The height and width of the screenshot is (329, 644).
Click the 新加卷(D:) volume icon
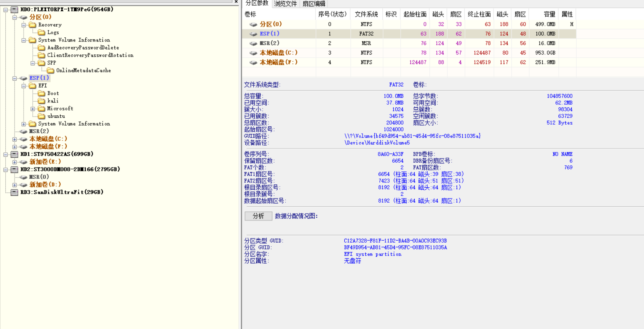point(23,185)
